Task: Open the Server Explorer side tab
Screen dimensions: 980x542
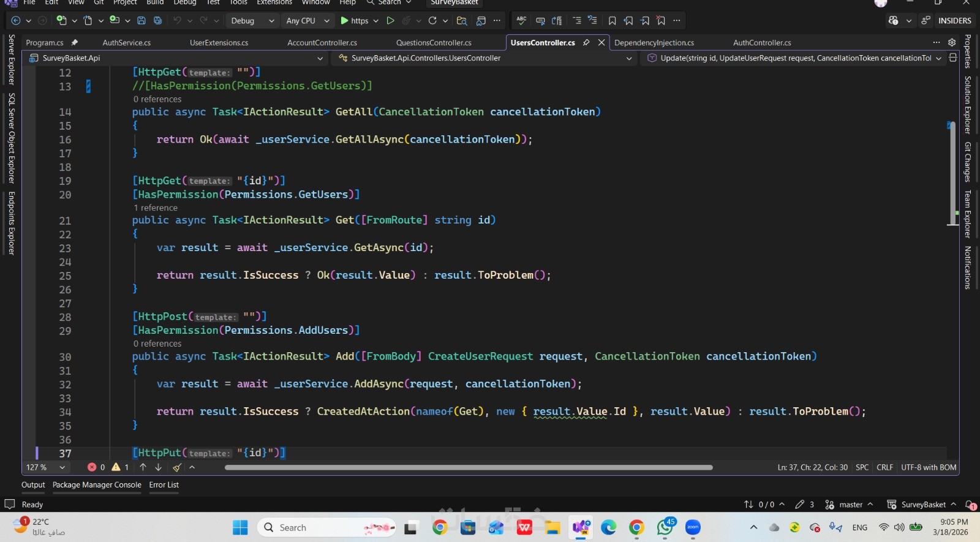Action: 12,59
